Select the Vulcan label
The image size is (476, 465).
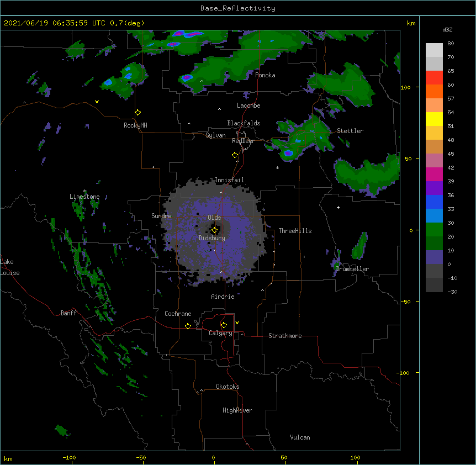tap(300, 437)
